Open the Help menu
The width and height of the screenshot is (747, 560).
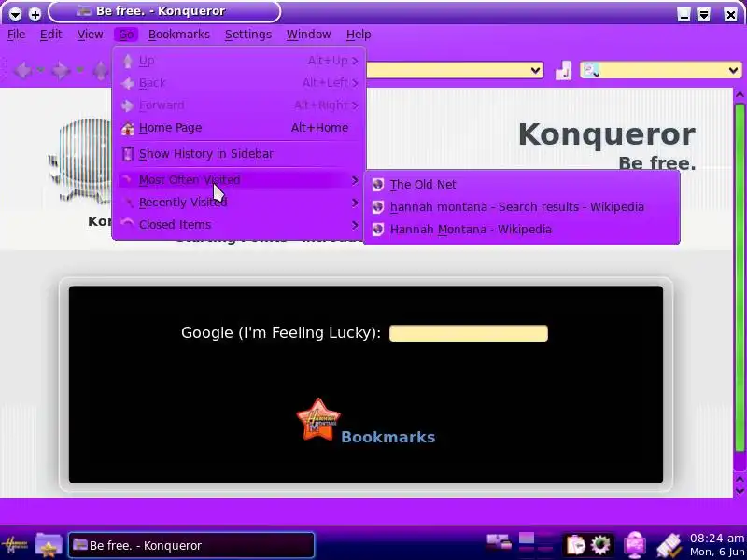point(359,35)
